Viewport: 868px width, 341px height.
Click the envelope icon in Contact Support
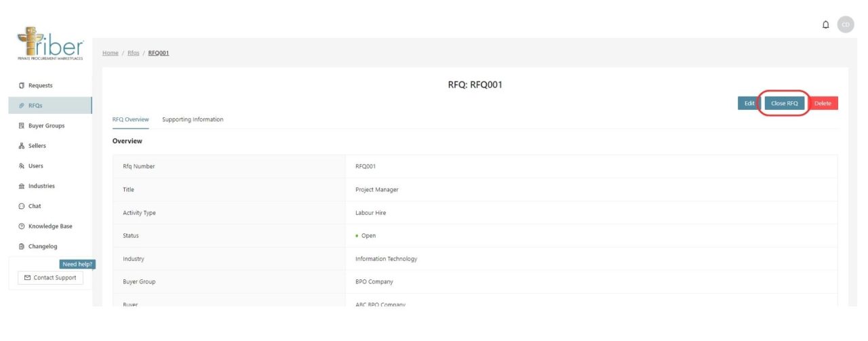coord(27,278)
